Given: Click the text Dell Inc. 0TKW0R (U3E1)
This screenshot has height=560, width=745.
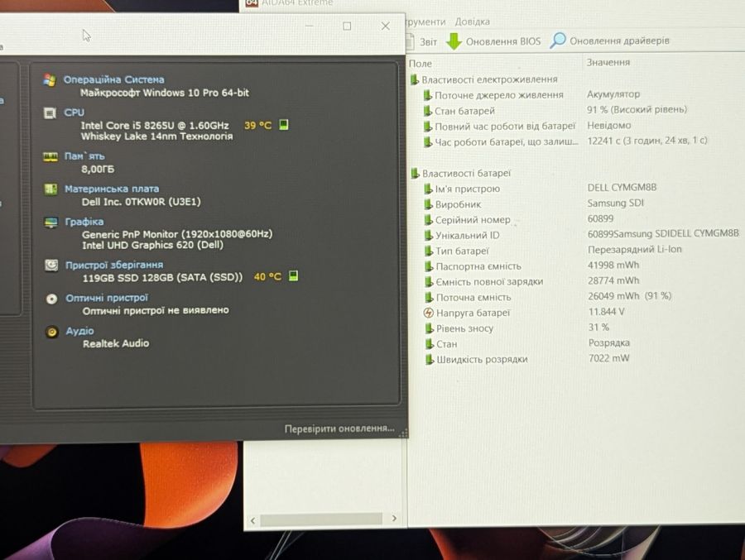Looking at the screenshot, I should coord(141,202).
